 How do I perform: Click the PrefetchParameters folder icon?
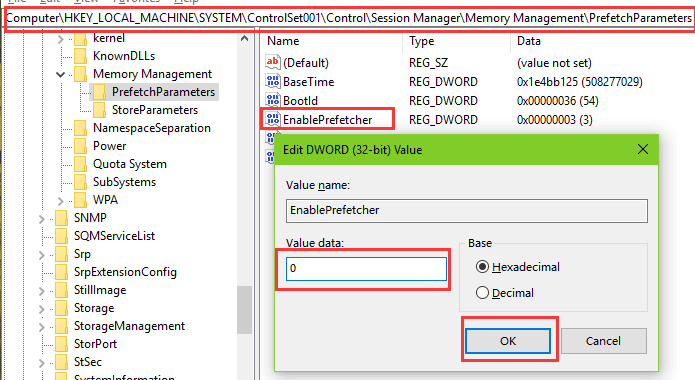point(99,92)
